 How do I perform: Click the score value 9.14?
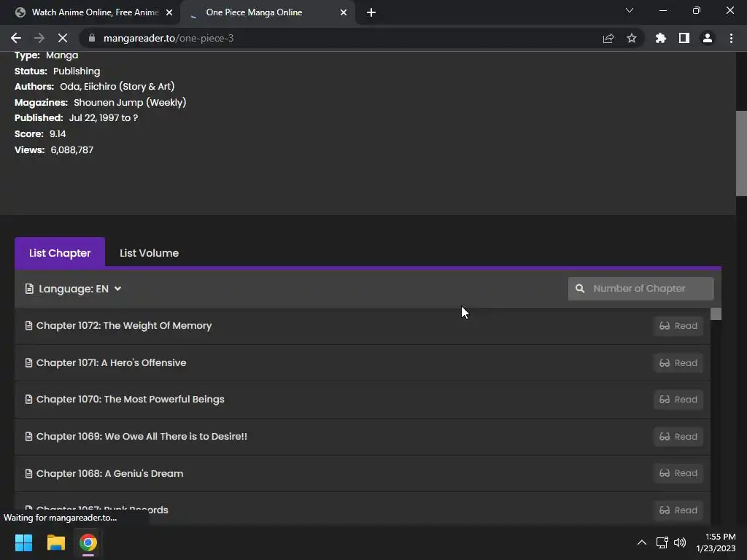click(x=58, y=134)
